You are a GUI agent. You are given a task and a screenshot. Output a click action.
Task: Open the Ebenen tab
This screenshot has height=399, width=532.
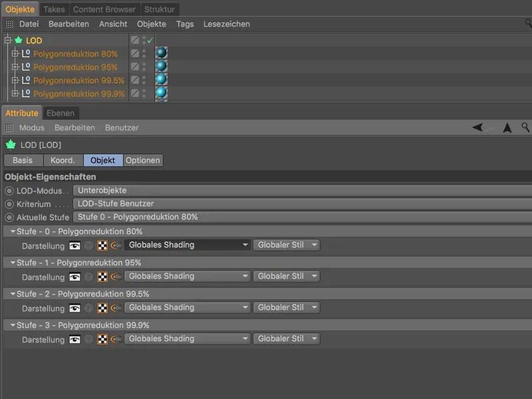pyautogui.click(x=61, y=113)
